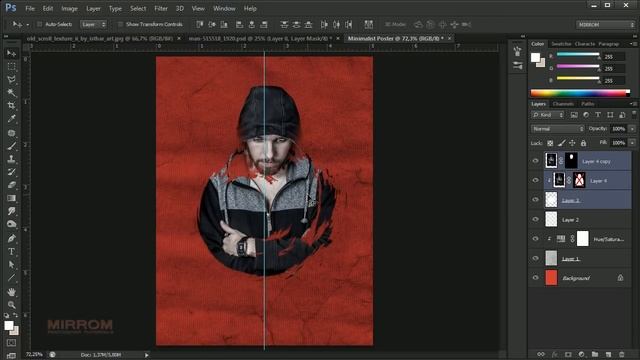The image size is (640, 360).
Task: Select the Zoom tool
Action: (11, 304)
